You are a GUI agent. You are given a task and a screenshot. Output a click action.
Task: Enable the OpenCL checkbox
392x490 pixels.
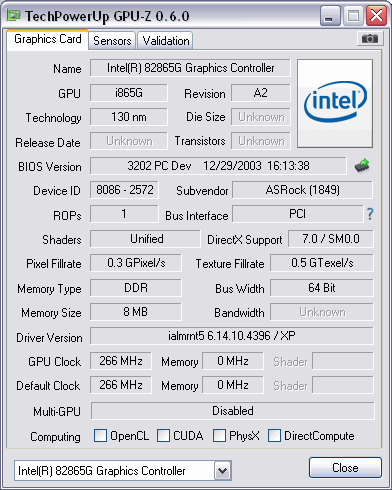point(100,435)
